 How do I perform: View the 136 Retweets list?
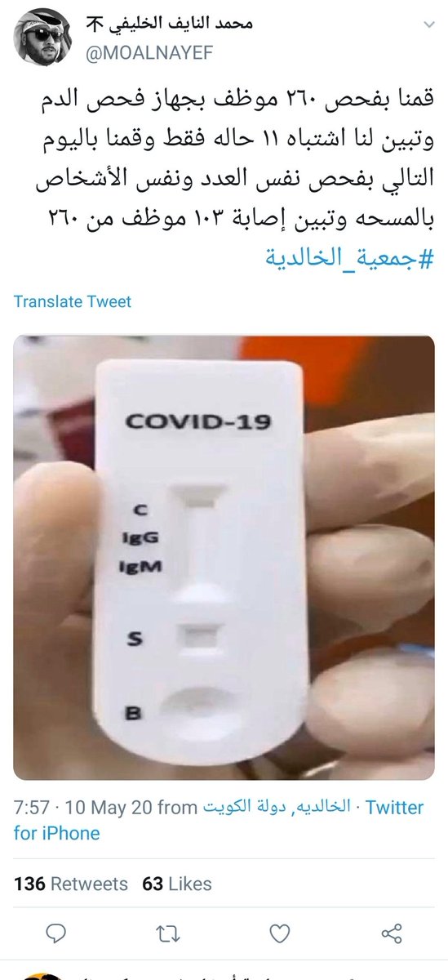[x=71, y=884]
